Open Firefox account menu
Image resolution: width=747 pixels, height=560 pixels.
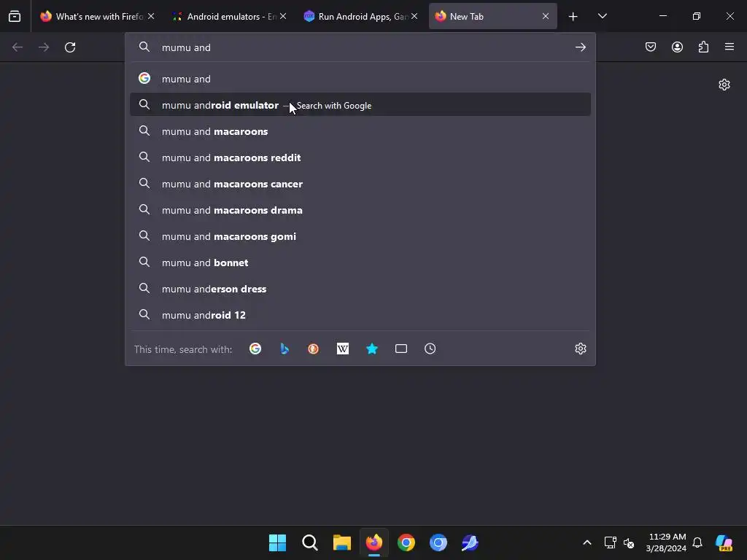tap(677, 47)
